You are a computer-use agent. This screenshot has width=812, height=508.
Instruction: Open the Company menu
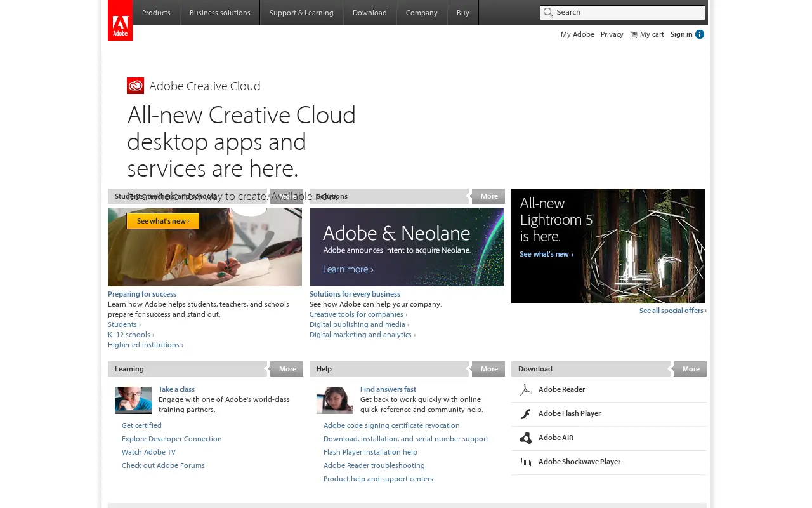422,13
